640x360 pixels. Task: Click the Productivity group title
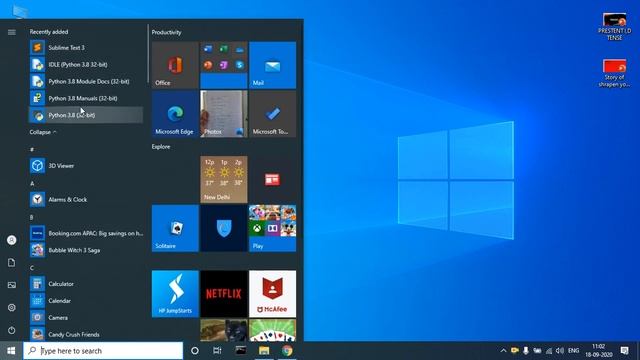point(167,32)
